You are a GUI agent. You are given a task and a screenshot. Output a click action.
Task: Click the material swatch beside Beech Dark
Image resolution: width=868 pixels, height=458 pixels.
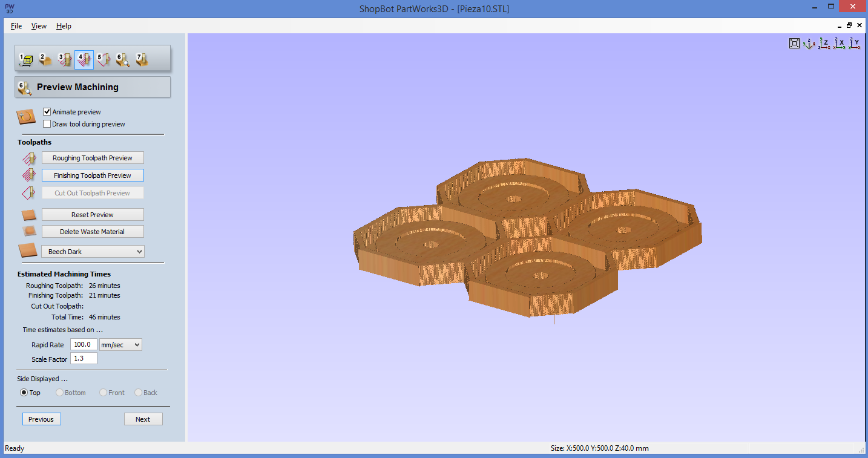tap(28, 250)
